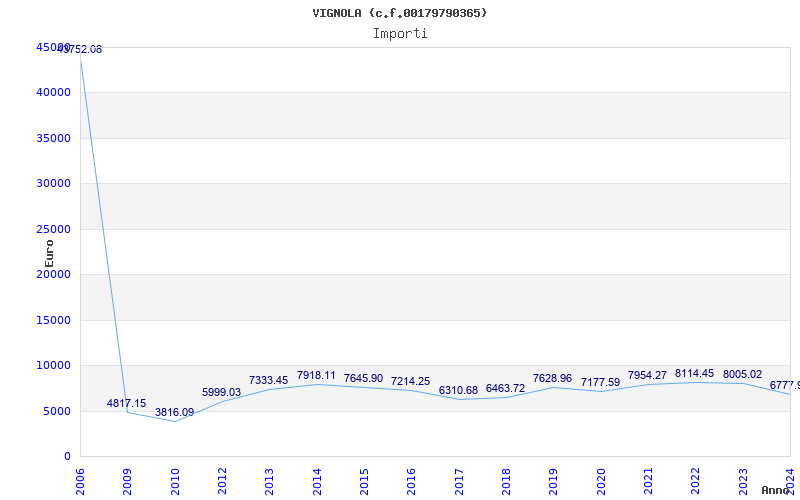Select the 7628.96 data label
The height and width of the screenshot is (500, 800).
click(553, 378)
